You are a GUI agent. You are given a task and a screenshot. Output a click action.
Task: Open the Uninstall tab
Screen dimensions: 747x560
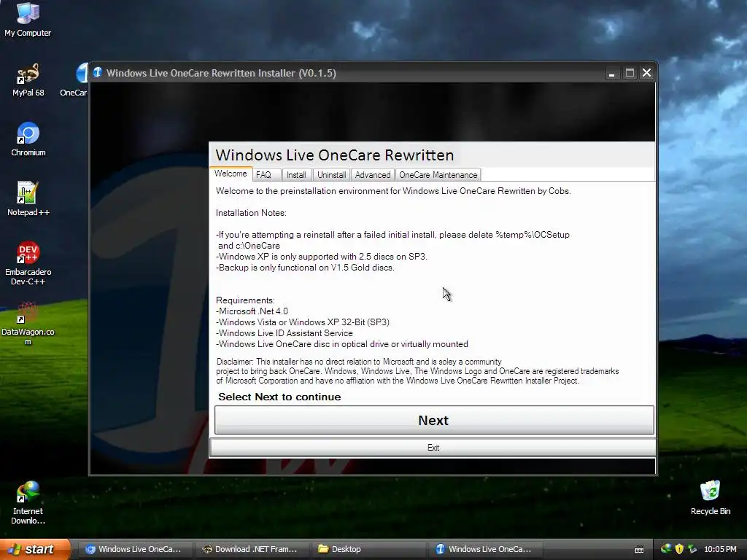(x=332, y=175)
